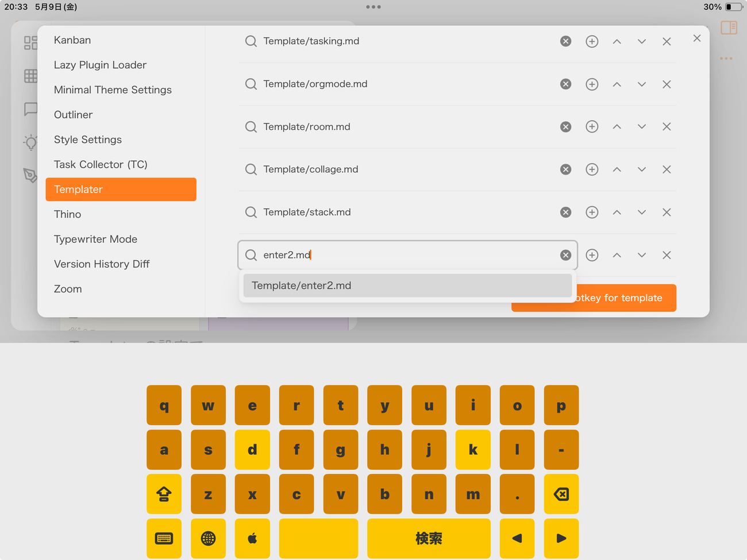Move enter2.md row down
Image resolution: width=747 pixels, height=560 pixels.
pos(642,255)
